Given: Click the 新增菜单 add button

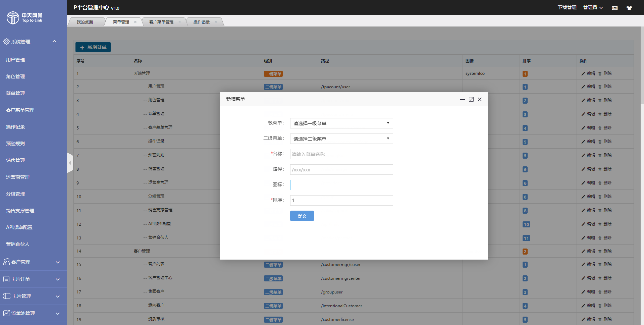Looking at the screenshot, I should tap(93, 47).
